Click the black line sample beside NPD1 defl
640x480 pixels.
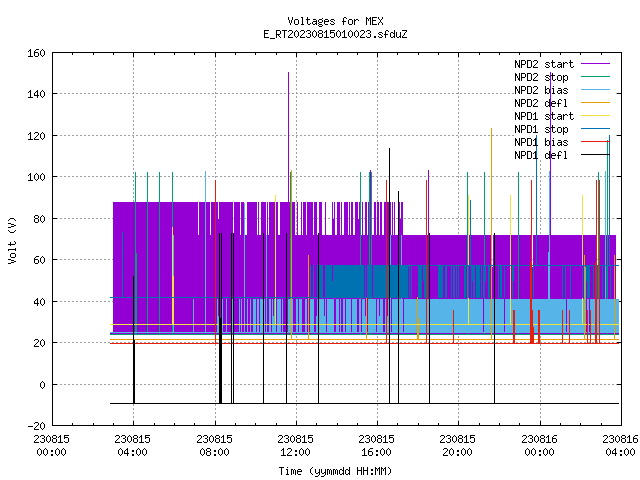[596, 155]
